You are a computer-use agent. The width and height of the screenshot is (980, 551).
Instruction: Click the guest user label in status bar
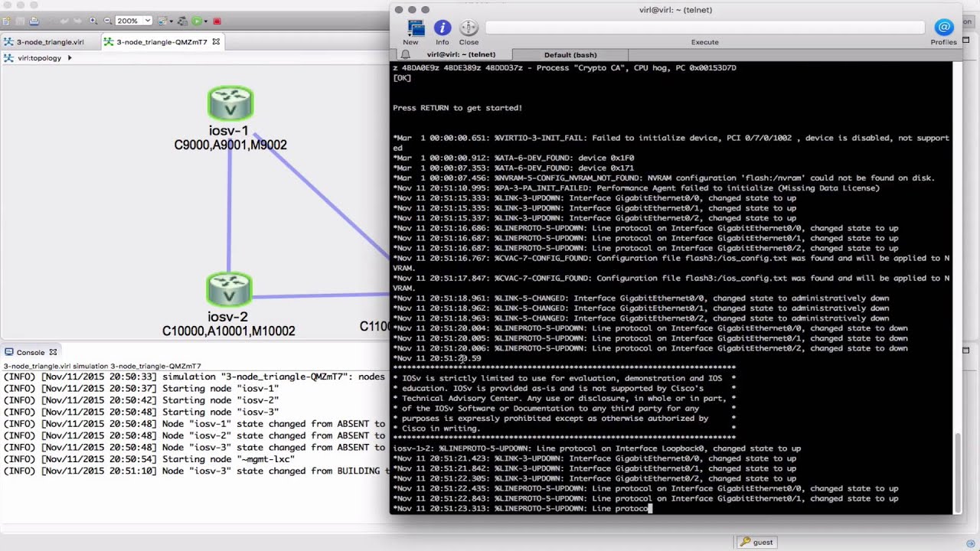pos(763,542)
